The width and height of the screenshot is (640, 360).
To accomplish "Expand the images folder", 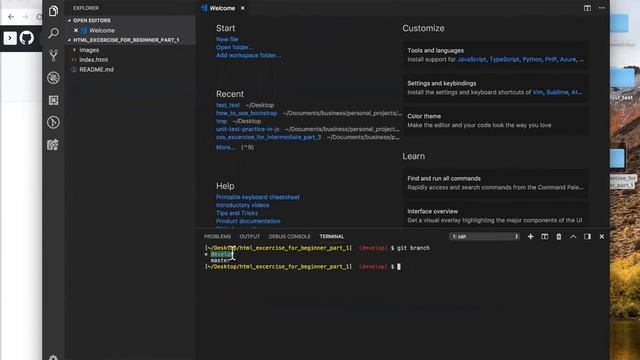I will tap(89, 50).
